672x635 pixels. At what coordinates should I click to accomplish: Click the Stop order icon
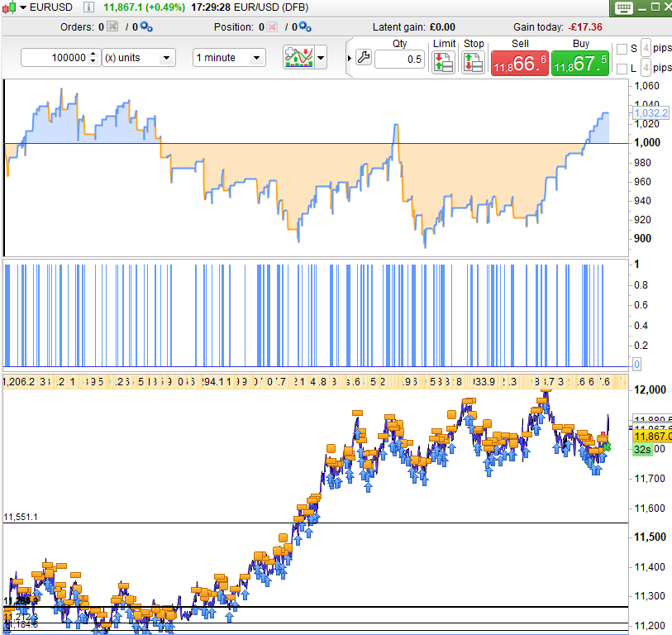pyautogui.click(x=473, y=63)
